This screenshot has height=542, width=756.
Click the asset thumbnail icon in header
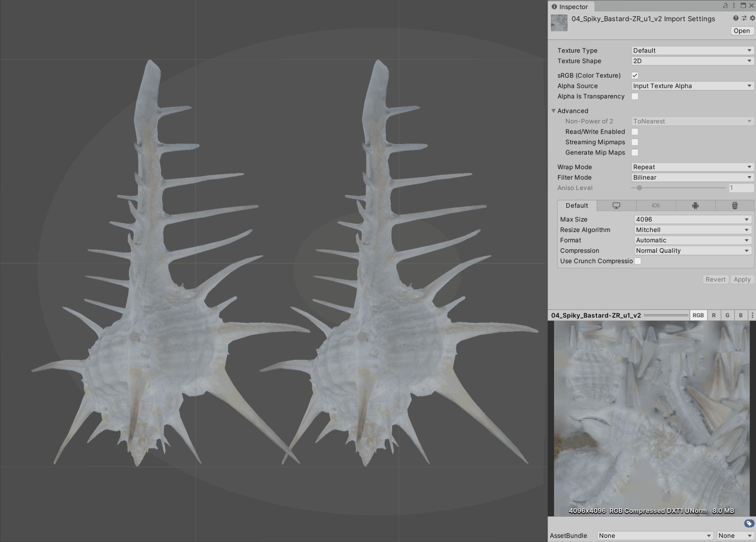click(x=559, y=23)
